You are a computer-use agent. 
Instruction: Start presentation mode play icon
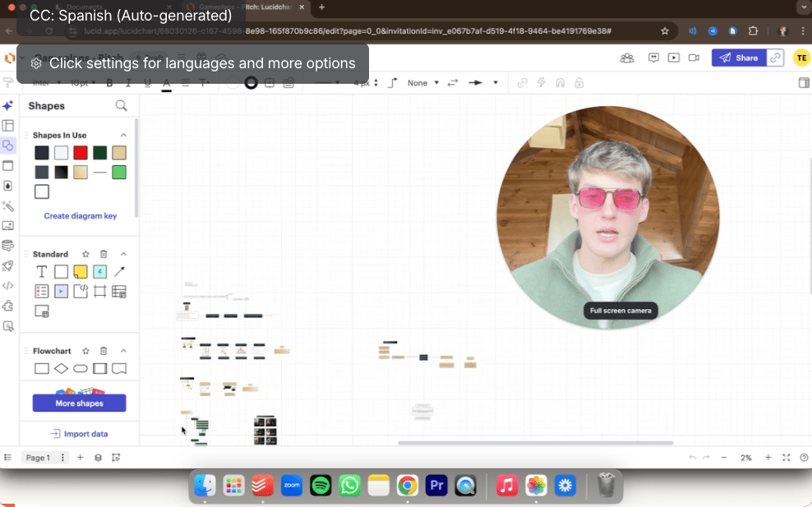click(674, 58)
